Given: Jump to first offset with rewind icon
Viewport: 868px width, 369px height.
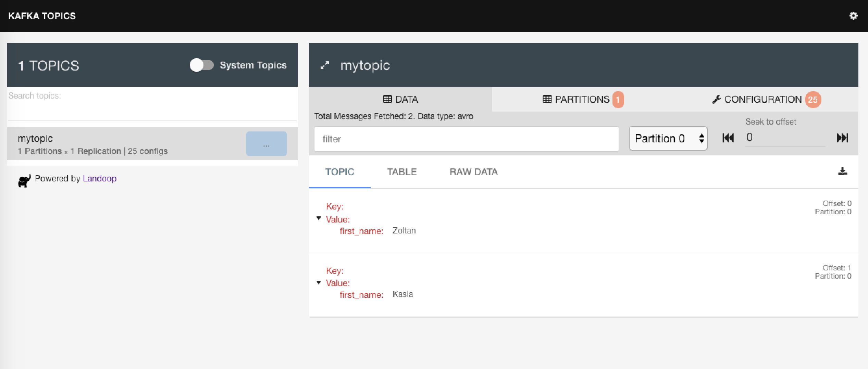Looking at the screenshot, I should (728, 138).
